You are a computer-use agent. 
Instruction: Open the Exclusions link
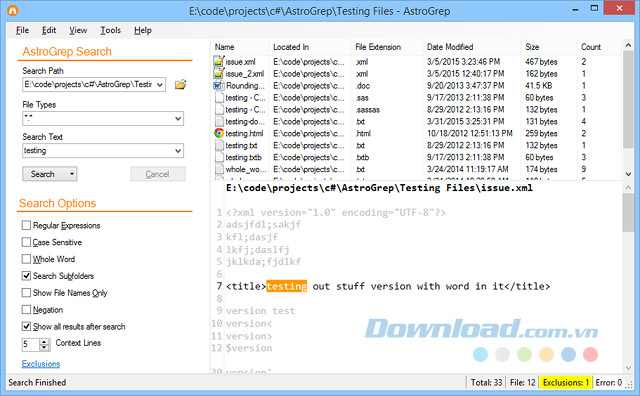click(41, 364)
